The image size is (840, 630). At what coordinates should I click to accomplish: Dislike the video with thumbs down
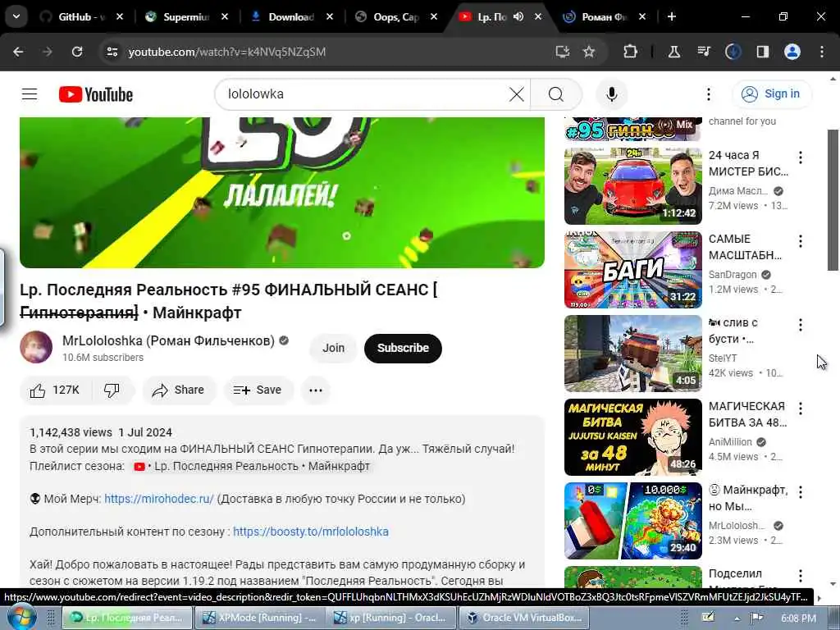click(112, 390)
